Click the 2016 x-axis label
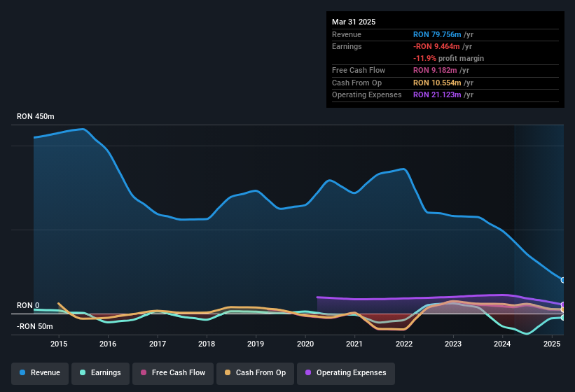The height and width of the screenshot is (392, 575). 108,344
